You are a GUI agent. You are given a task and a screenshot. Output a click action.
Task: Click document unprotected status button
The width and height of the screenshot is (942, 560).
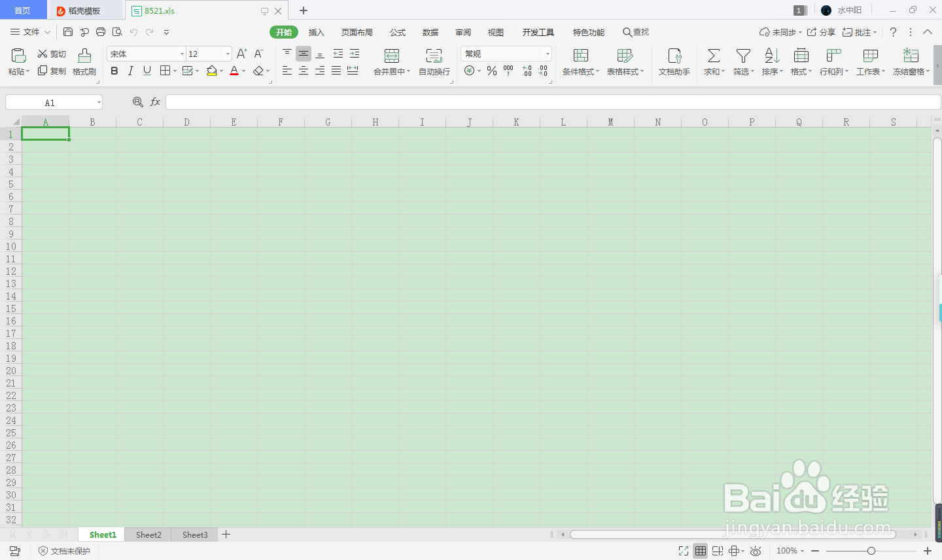click(64, 551)
